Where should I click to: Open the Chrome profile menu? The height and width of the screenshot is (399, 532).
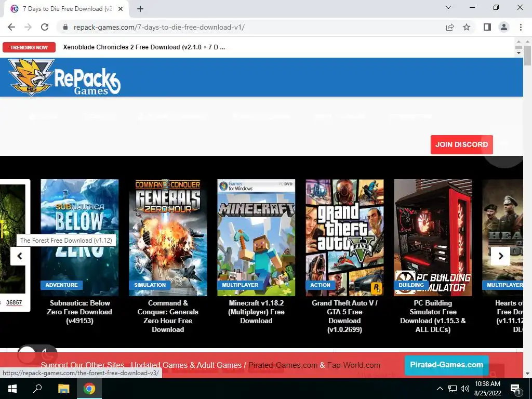click(x=504, y=27)
